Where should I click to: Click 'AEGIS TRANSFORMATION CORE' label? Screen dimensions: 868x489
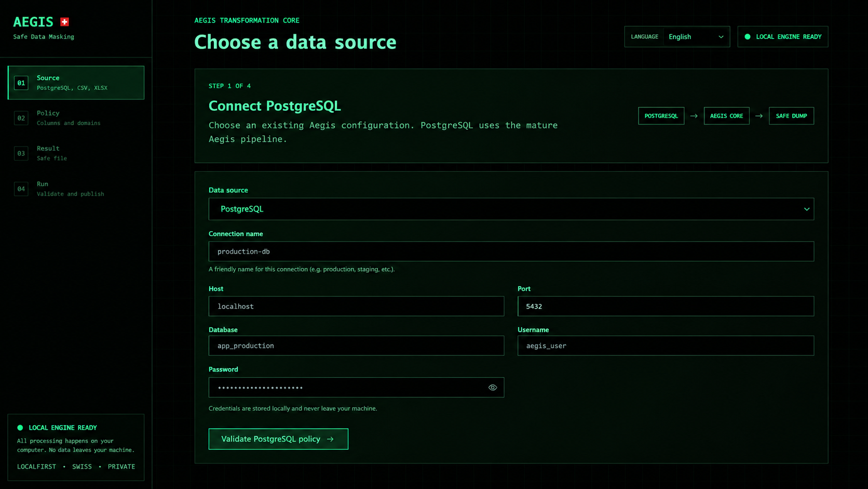[x=247, y=20]
